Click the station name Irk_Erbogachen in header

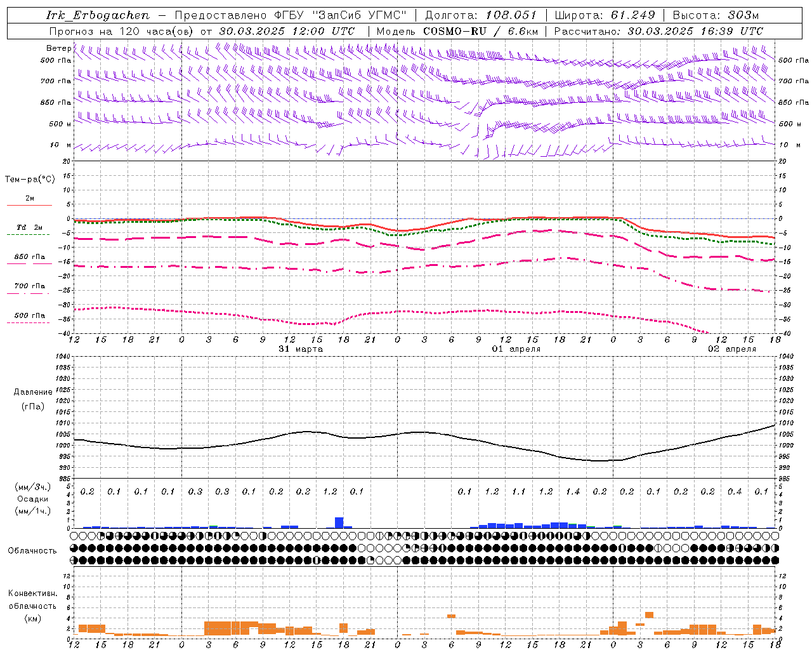pyautogui.click(x=98, y=16)
